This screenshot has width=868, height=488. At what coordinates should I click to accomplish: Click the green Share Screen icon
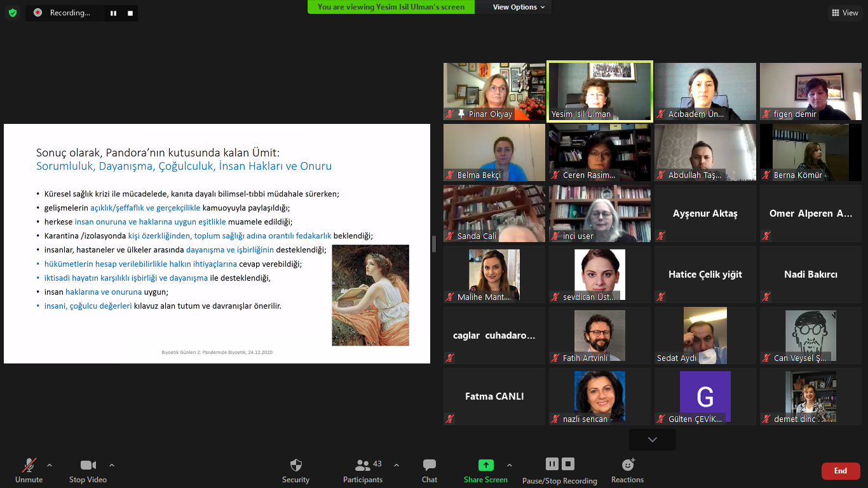coord(485,465)
